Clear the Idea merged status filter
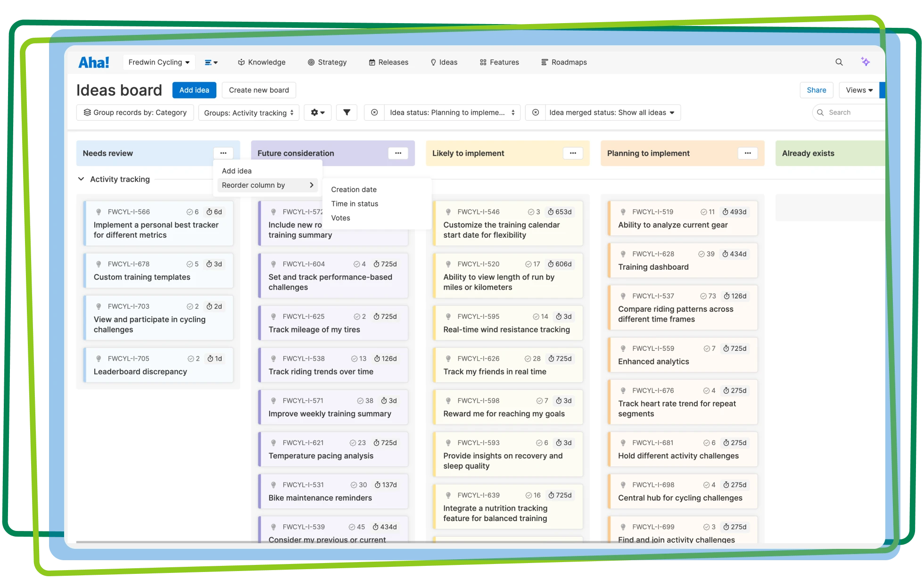This screenshot has height=580, width=924. coord(536,112)
